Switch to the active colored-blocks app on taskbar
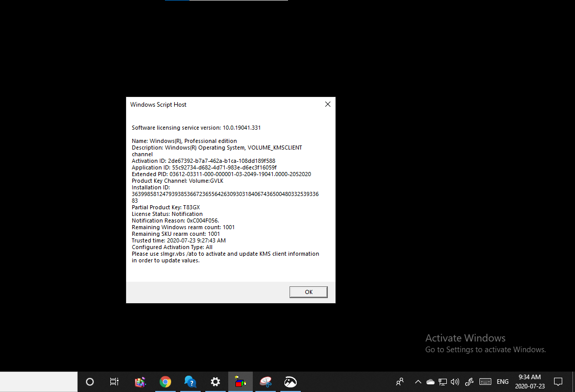This screenshot has height=392, width=575. pyautogui.click(x=240, y=382)
